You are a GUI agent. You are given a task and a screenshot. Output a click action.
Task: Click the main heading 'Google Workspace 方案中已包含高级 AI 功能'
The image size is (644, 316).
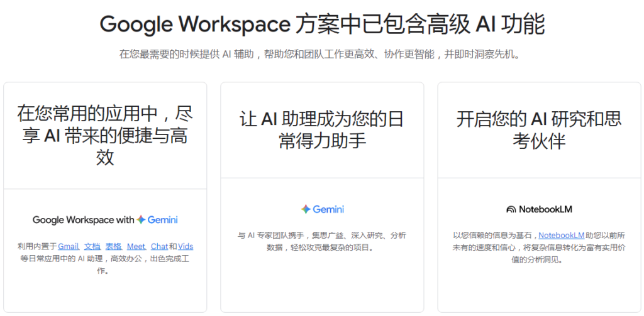pyautogui.click(x=322, y=25)
